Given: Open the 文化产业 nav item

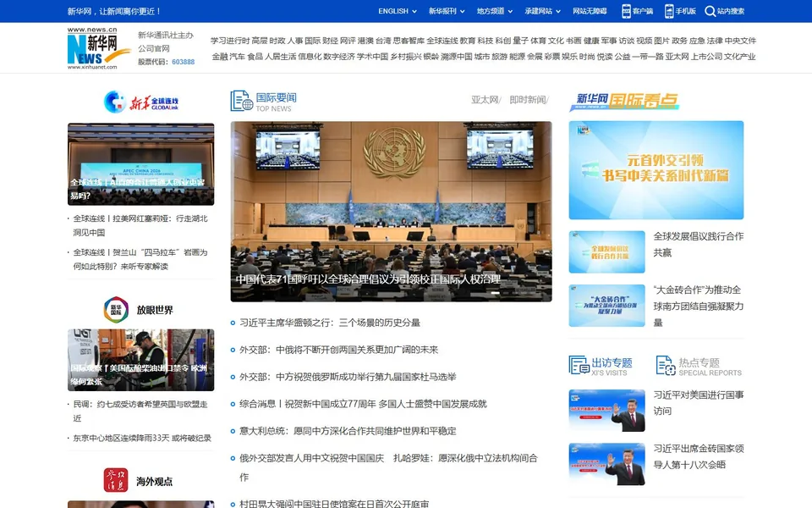Looking at the screenshot, I should tap(739, 57).
